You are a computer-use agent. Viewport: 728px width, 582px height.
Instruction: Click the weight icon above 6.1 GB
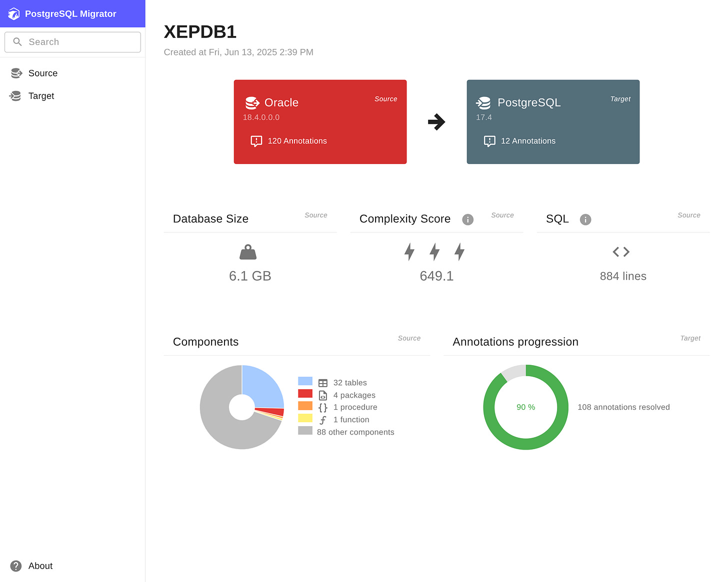[x=248, y=252]
